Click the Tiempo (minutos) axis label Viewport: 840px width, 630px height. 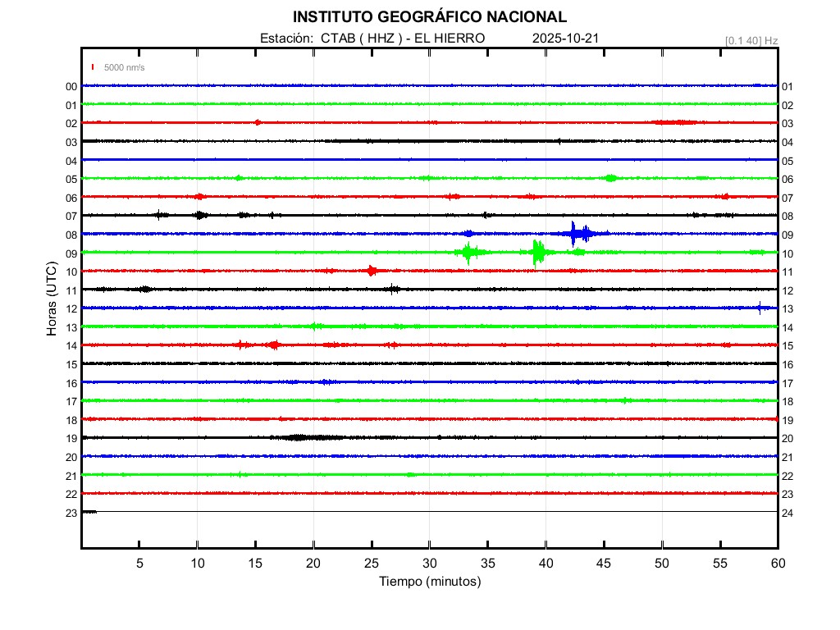(x=429, y=582)
